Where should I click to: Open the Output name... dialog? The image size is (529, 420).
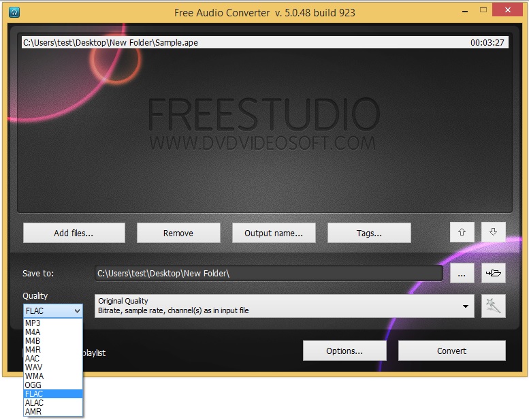point(274,233)
